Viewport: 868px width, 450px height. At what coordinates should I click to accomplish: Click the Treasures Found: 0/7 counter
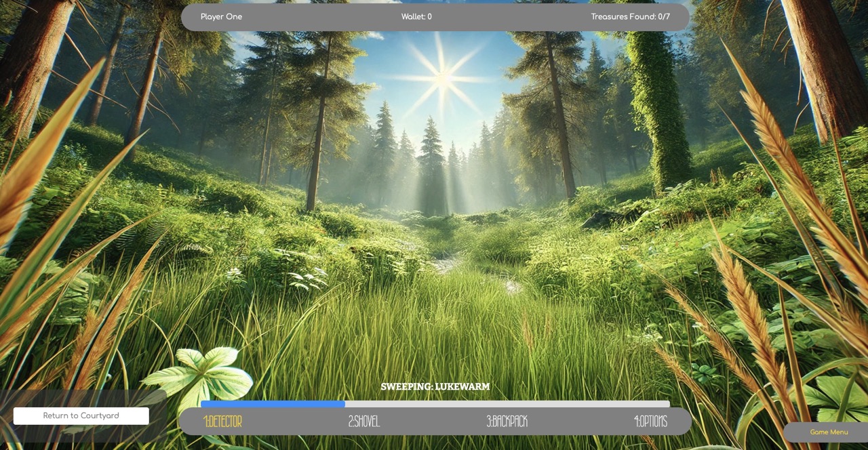coord(630,17)
